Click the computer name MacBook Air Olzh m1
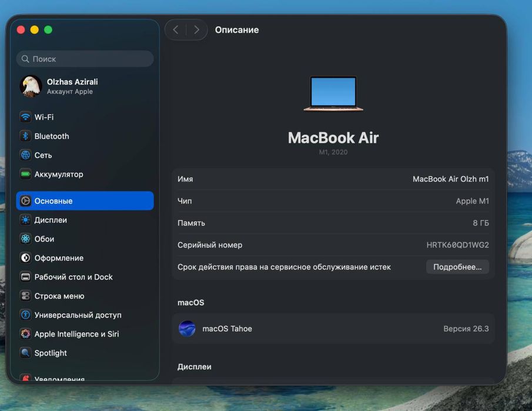Image resolution: width=532 pixels, height=411 pixels. click(450, 179)
